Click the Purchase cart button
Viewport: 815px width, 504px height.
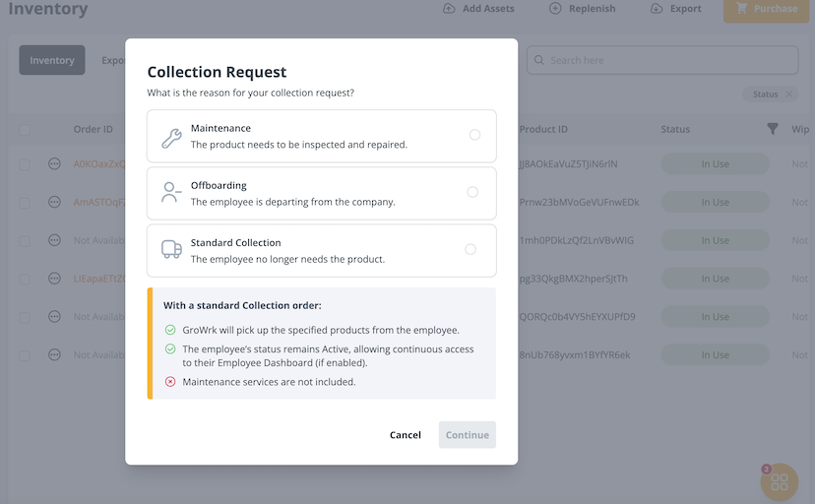(x=768, y=9)
